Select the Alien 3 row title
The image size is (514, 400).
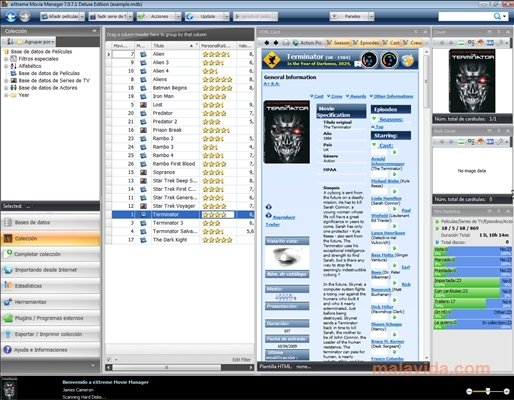click(161, 62)
